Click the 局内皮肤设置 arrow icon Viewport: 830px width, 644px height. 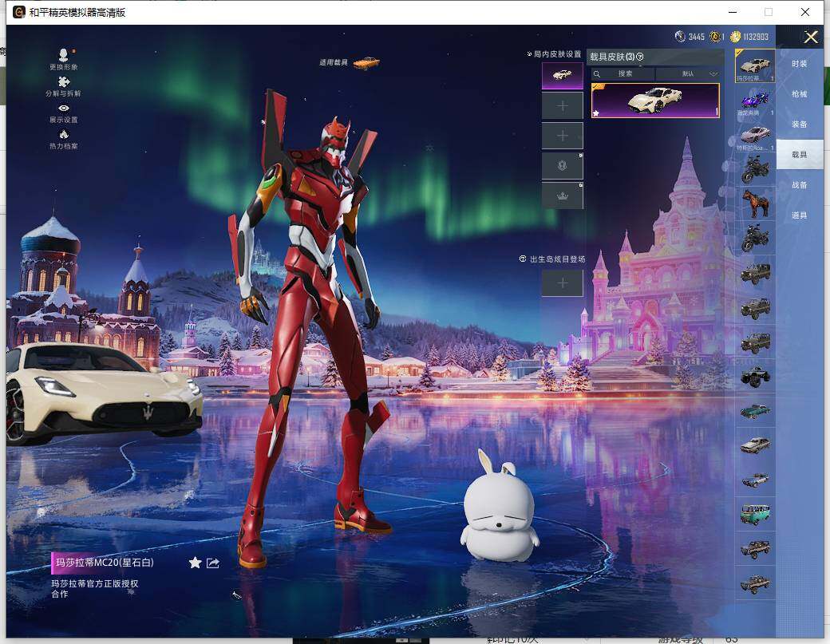(529, 54)
